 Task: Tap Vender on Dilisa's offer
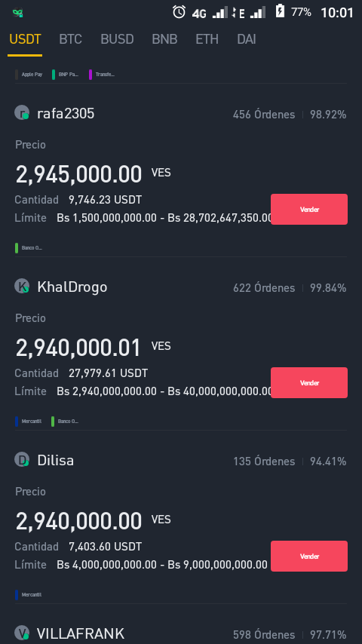pyautogui.click(x=309, y=556)
